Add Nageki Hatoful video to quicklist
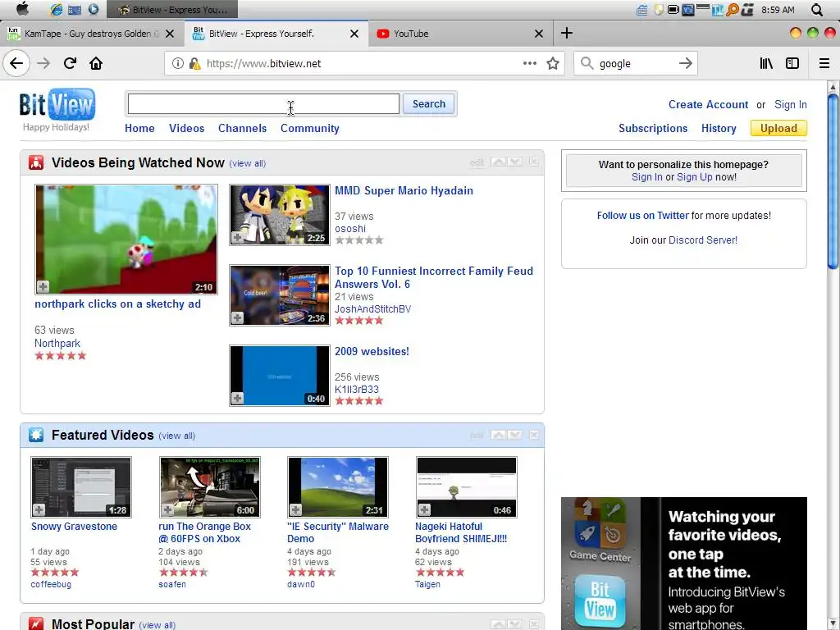Viewport: 840px width, 630px height. point(424,509)
